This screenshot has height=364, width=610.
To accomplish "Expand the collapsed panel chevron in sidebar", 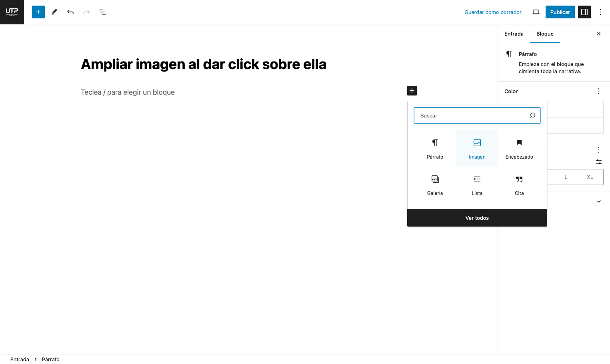I will click(x=599, y=201).
